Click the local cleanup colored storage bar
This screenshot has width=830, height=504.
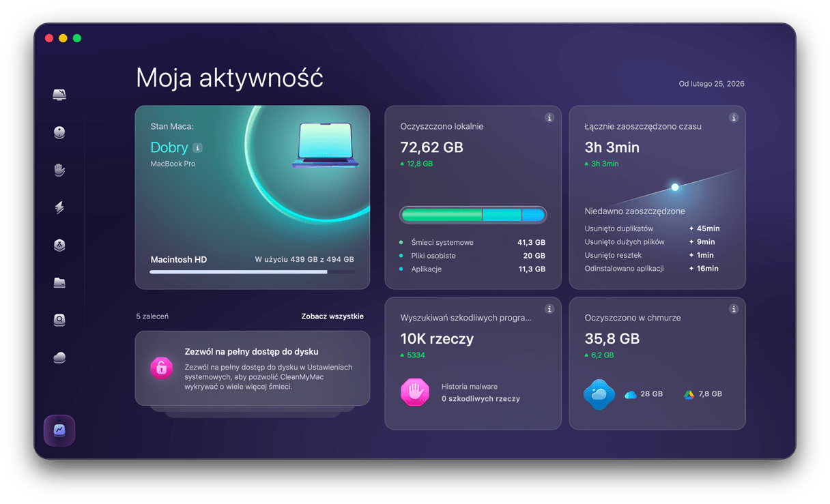(473, 216)
